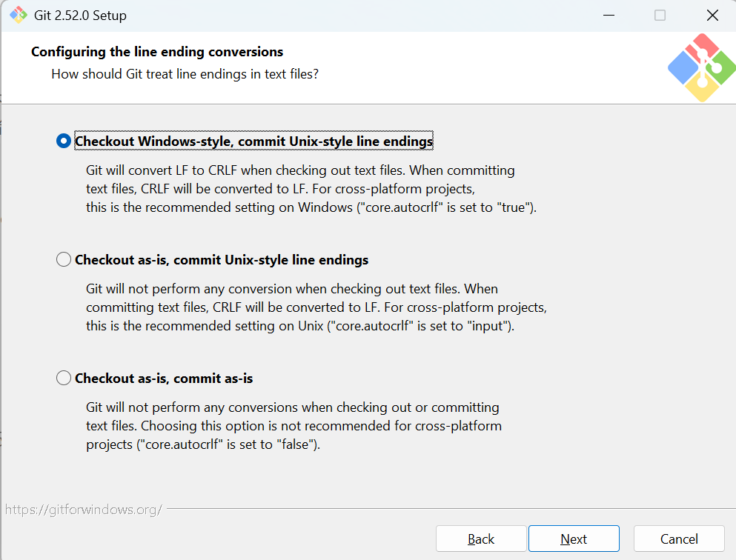Image resolution: width=736 pixels, height=560 pixels.
Task: Select the Checkout Windows-style radio circle
Action: pos(63,141)
